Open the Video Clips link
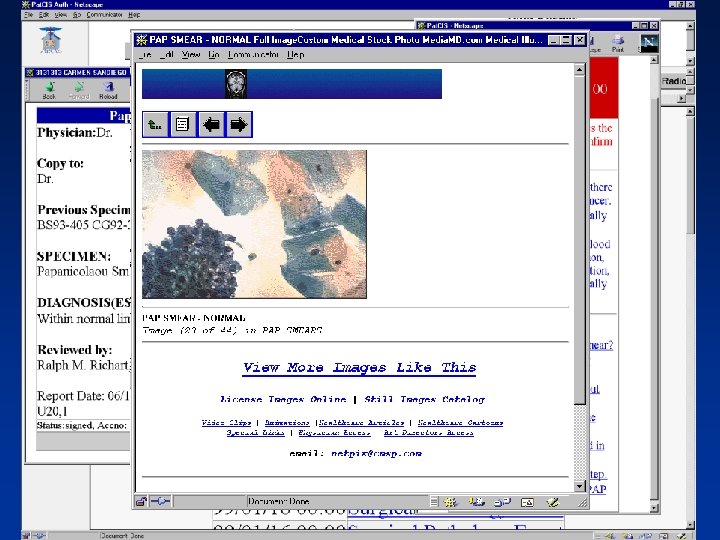720x540 pixels. tap(226, 422)
